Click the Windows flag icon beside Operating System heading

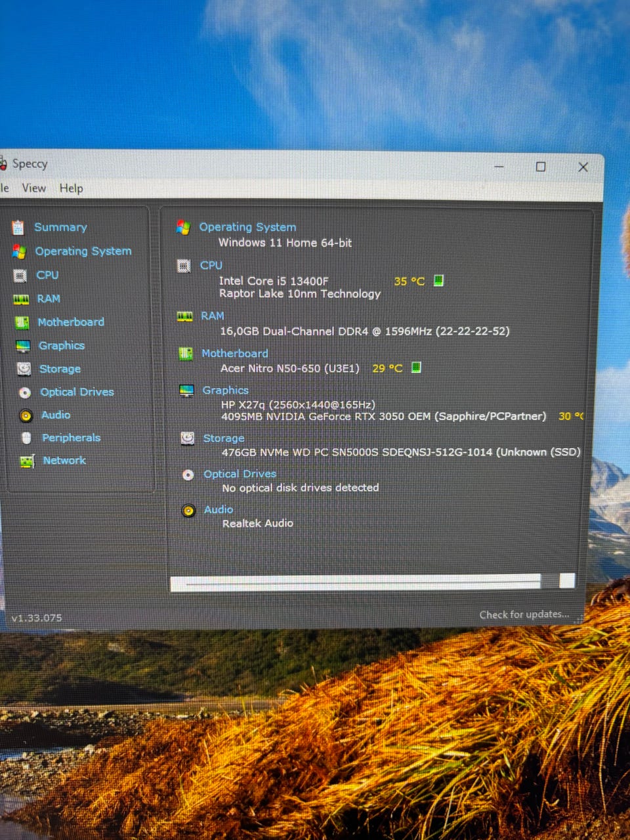pyautogui.click(x=183, y=228)
